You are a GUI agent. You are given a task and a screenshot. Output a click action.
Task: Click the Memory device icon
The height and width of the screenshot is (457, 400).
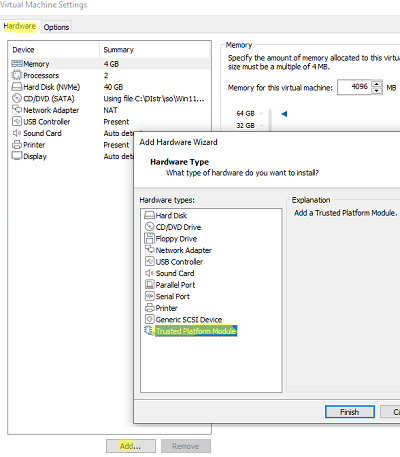click(x=17, y=63)
